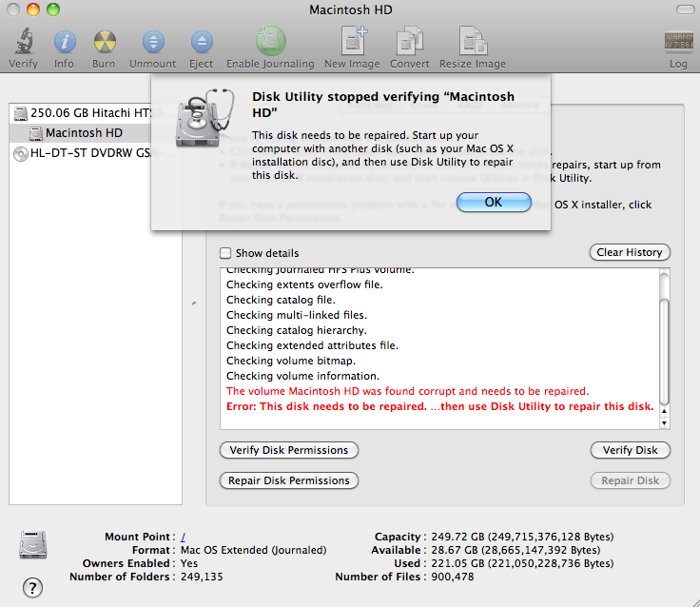The image size is (700, 607).
Task: Click the sidebar split divider handle dot
Action: [194, 303]
